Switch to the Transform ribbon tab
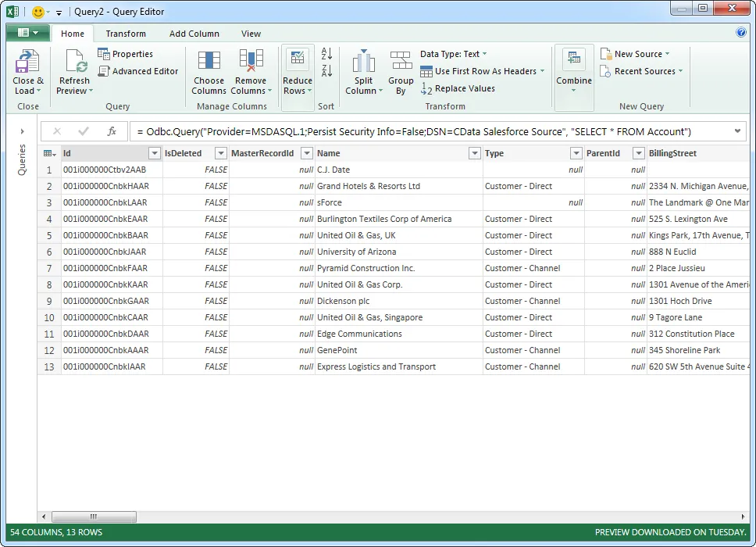Screen dimensions: 756x547 coord(126,34)
